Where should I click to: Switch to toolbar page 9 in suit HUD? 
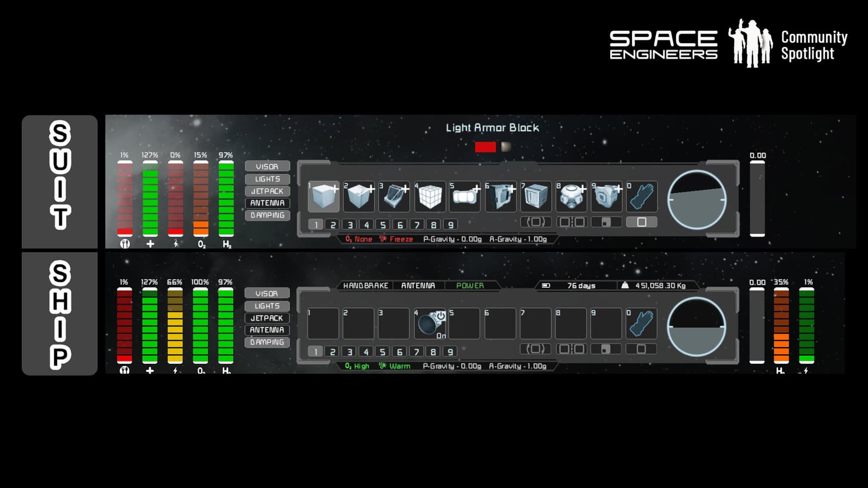click(450, 224)
